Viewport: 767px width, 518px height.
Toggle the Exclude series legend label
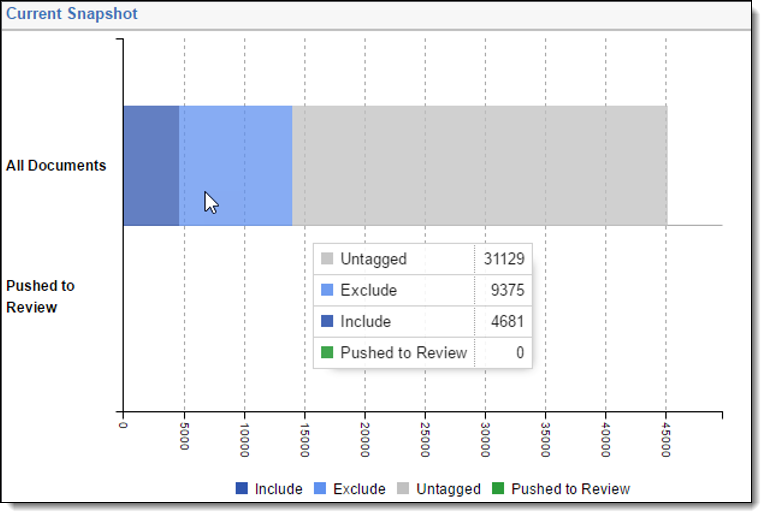(x=359, y=489)
